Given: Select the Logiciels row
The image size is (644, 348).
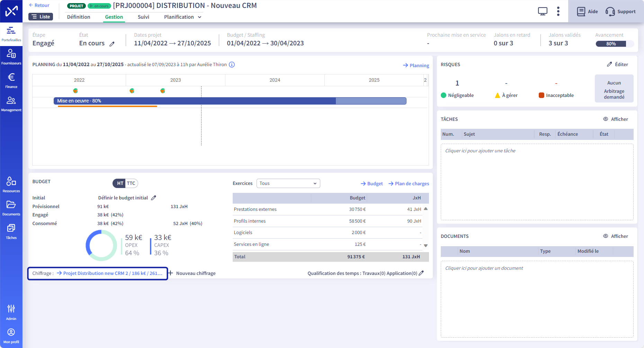Looking at the screenshot, I should click(x=328, y=232).
